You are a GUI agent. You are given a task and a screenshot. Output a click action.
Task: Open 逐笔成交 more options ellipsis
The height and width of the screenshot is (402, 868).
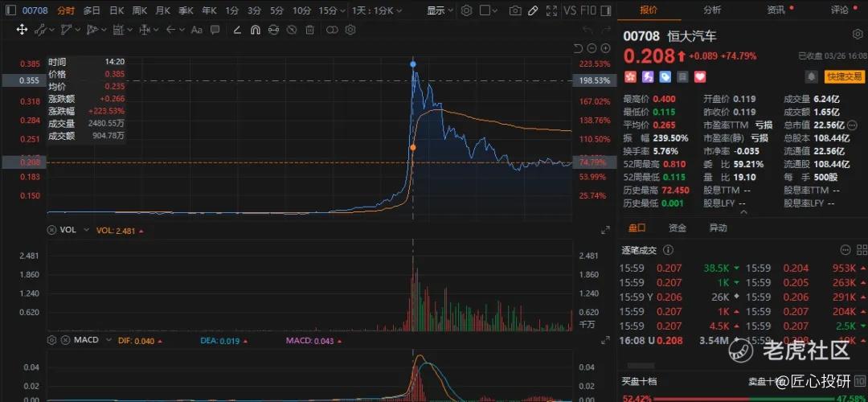(845, 250)
